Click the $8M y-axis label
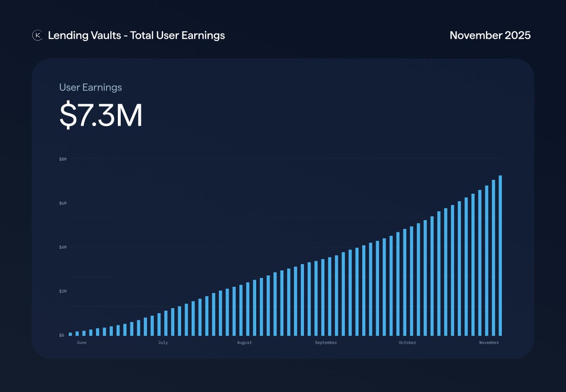The height and width of the screenshot is (392, 566). pos(63,159)
